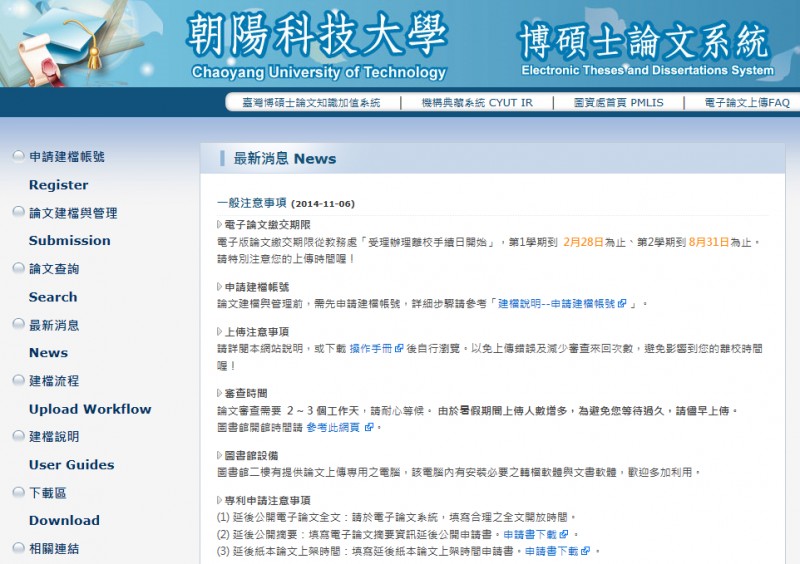The image size is (800, 564).
Task: Open 最新消息 News in sidebar
Action: coord(54,339)
